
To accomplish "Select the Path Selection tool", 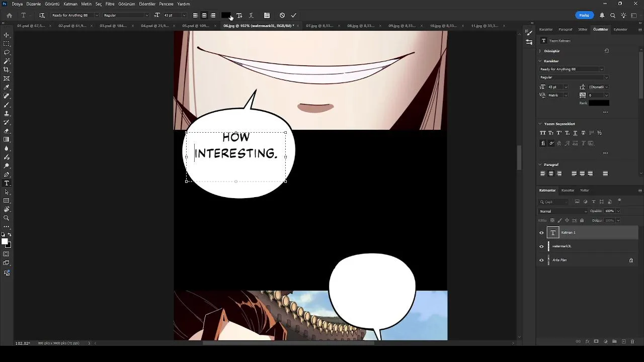I will point(7,192).
